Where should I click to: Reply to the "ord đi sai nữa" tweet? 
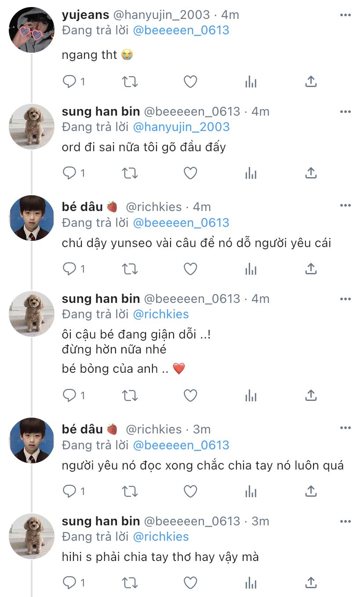point(70,173)
